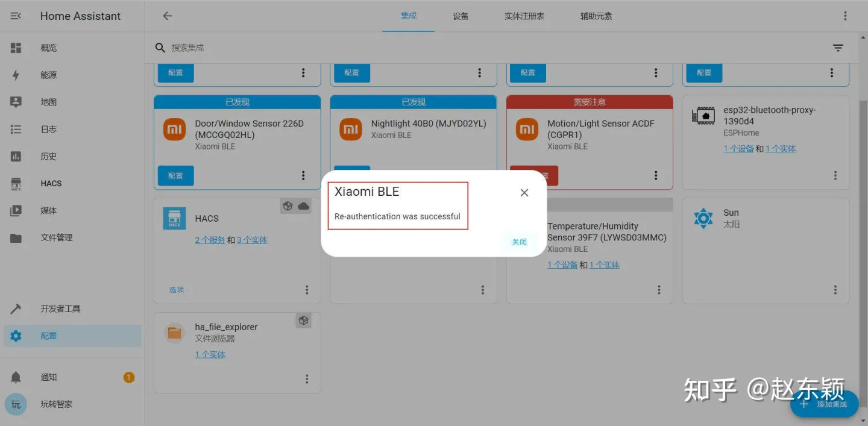Click the 添加集成 add integration button
868x426 pixels.
click(x=825, y=404)
